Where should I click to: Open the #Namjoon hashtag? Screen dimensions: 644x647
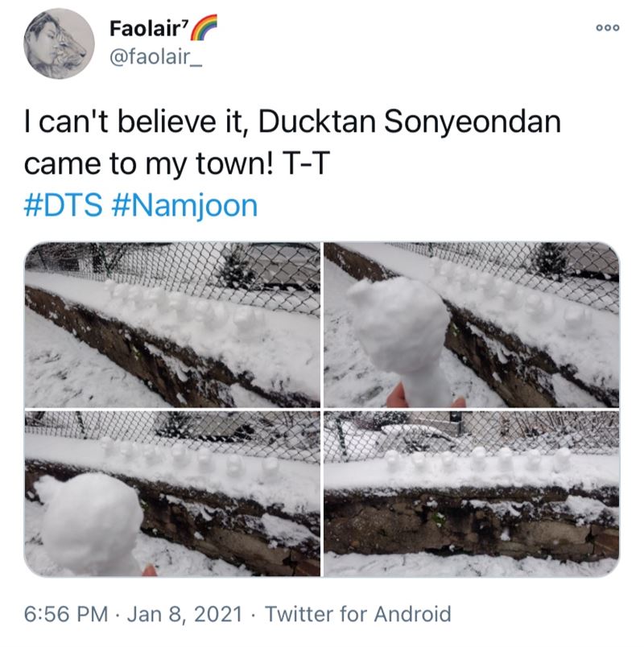184,206
